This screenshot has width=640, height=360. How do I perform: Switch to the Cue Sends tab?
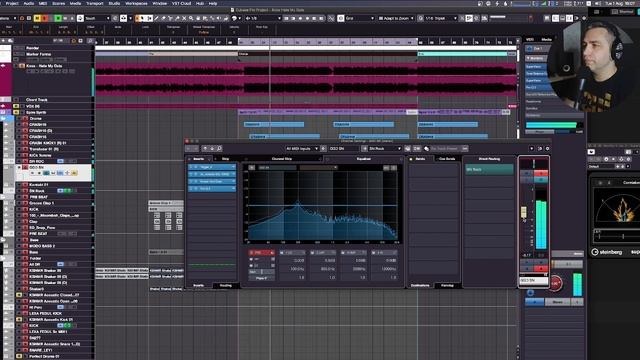point(447,159)
